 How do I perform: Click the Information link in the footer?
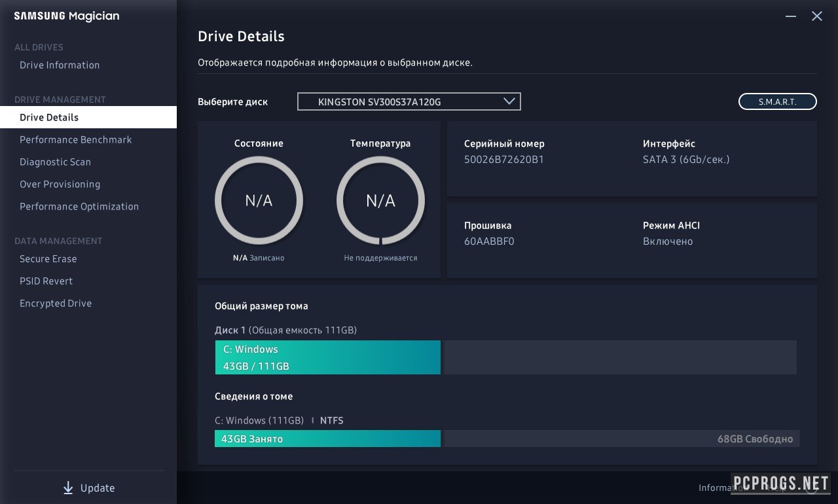point(714,488)
